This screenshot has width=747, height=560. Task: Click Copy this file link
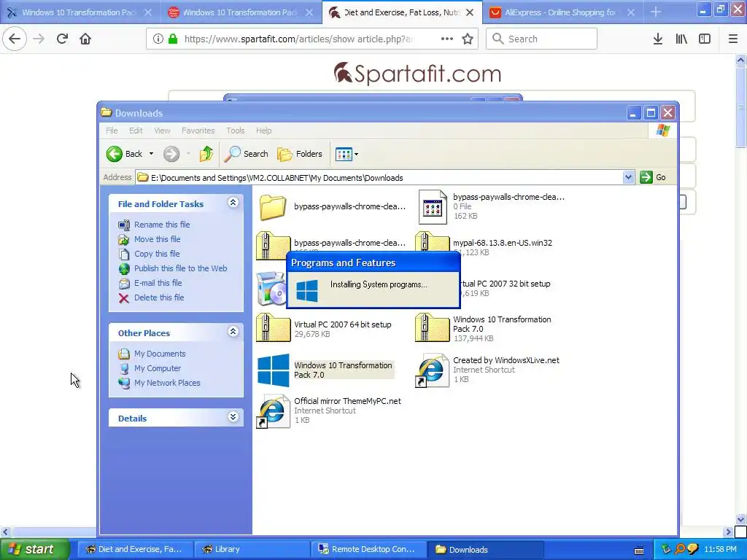coord(157,254)
